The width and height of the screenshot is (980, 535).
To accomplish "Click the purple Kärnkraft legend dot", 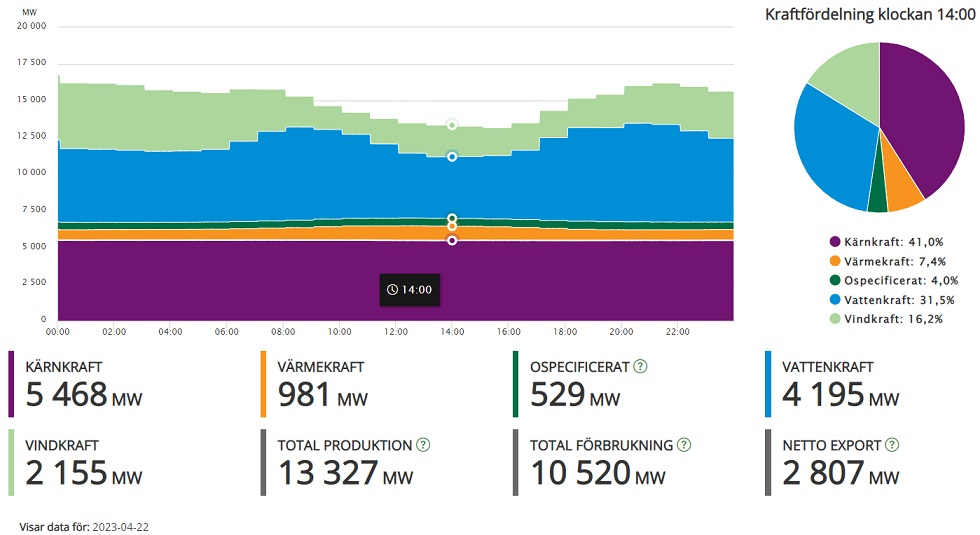I will click(835, 242).
